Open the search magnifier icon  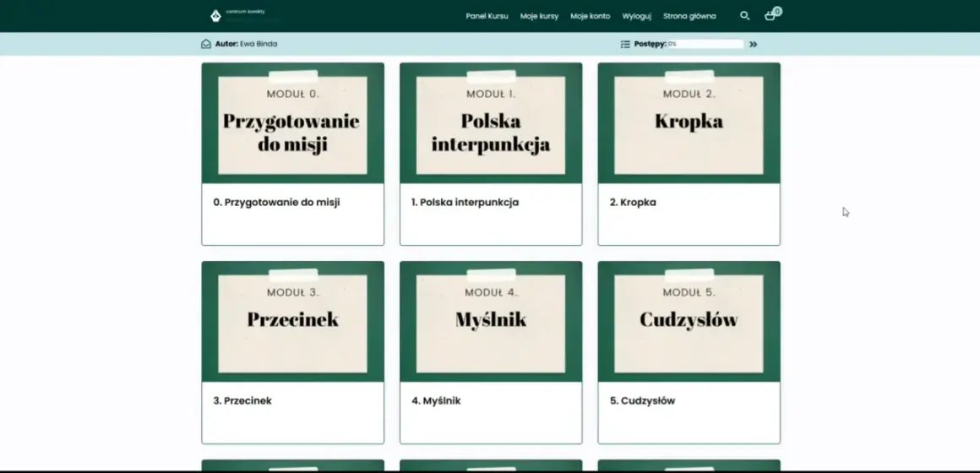point(744,15)
